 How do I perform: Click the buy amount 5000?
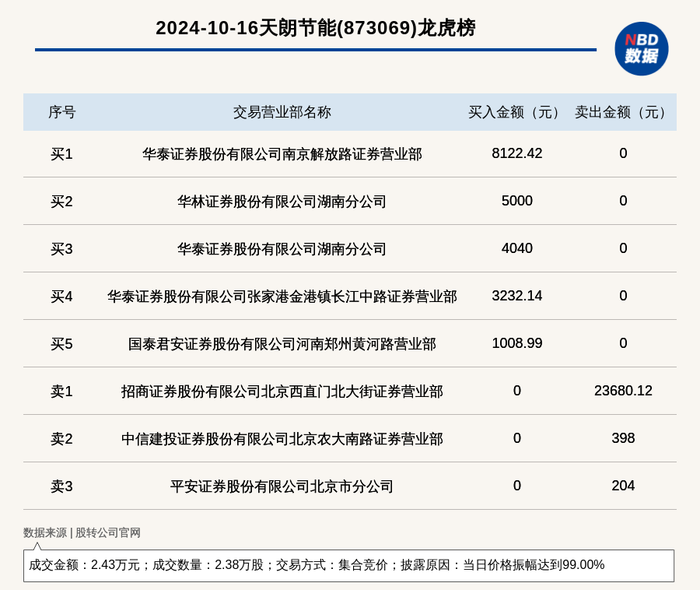[x=517, y=201]
